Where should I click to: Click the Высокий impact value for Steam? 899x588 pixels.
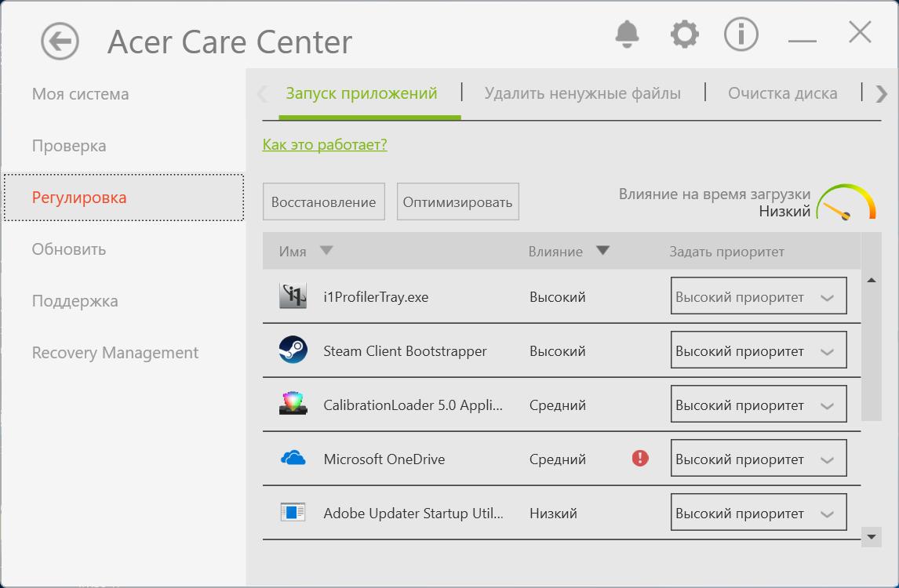click(557, 350)
